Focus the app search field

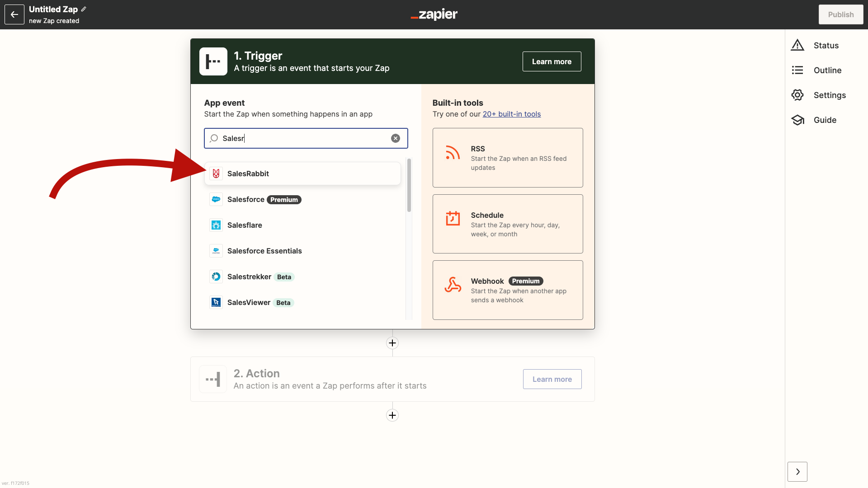coord(306,138)
